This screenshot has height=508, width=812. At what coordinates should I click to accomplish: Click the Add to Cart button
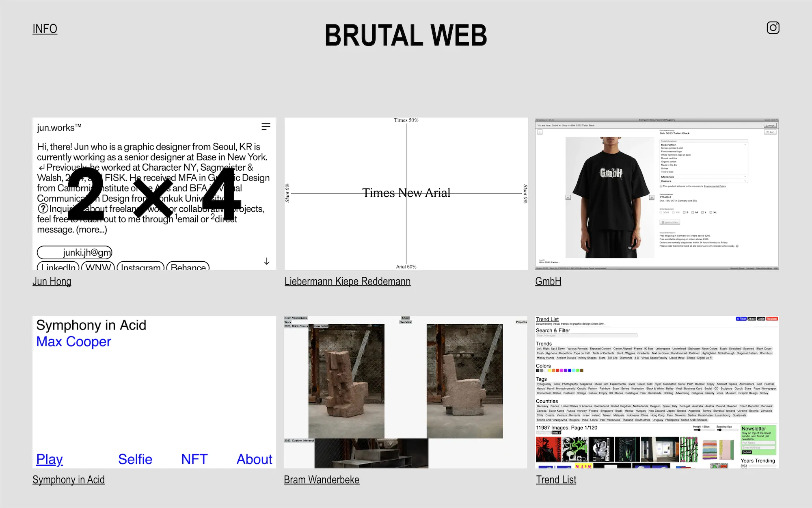(670, 222)
